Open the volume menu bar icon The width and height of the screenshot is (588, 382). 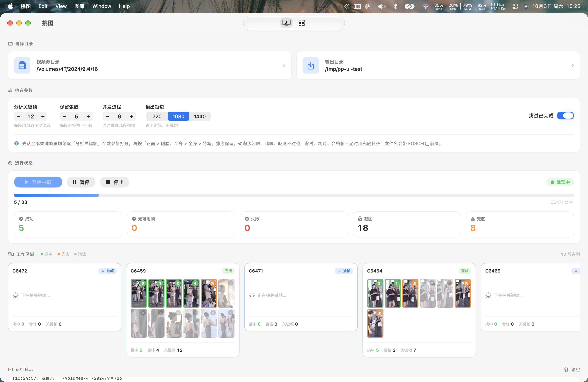[381, 6]
